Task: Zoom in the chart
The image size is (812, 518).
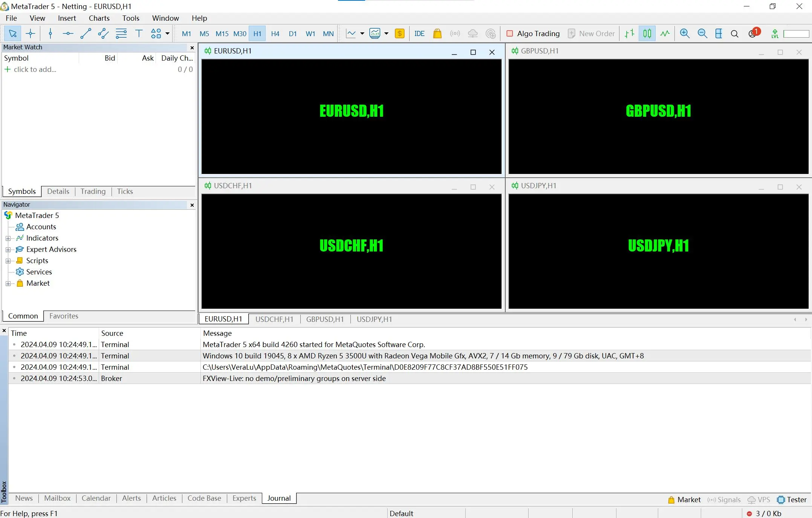Action: click(685, 34)
